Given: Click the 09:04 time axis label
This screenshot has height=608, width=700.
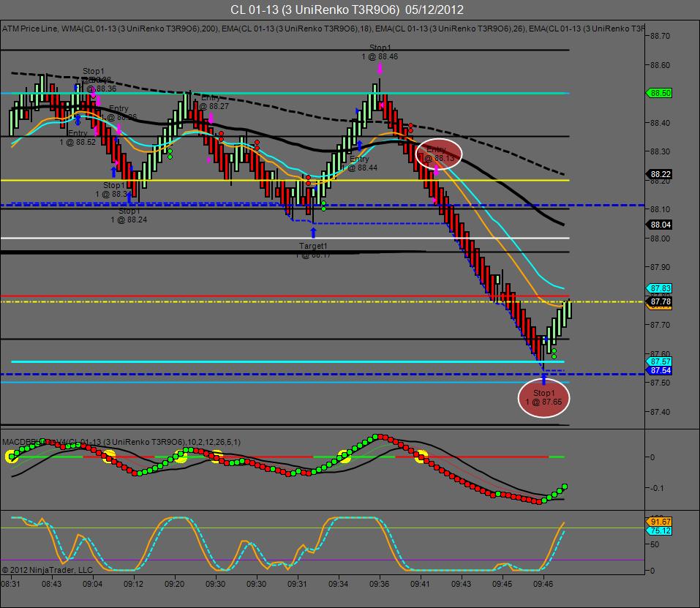Looking at the screenshot, I should [92, 584].
